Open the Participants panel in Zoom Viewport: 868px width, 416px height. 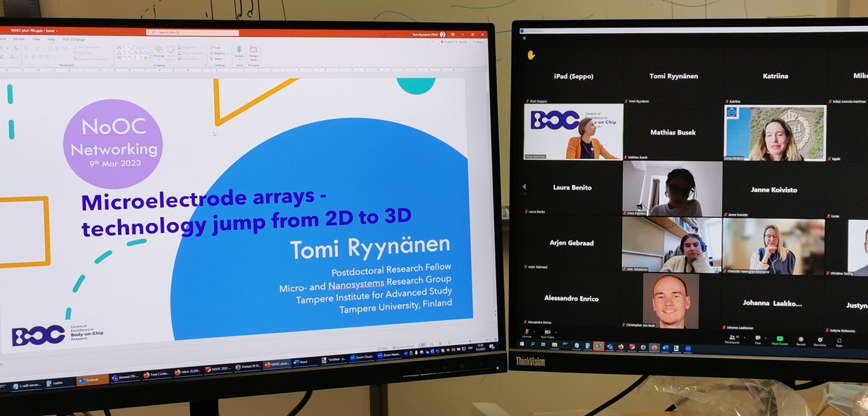(x=732, y=340)
